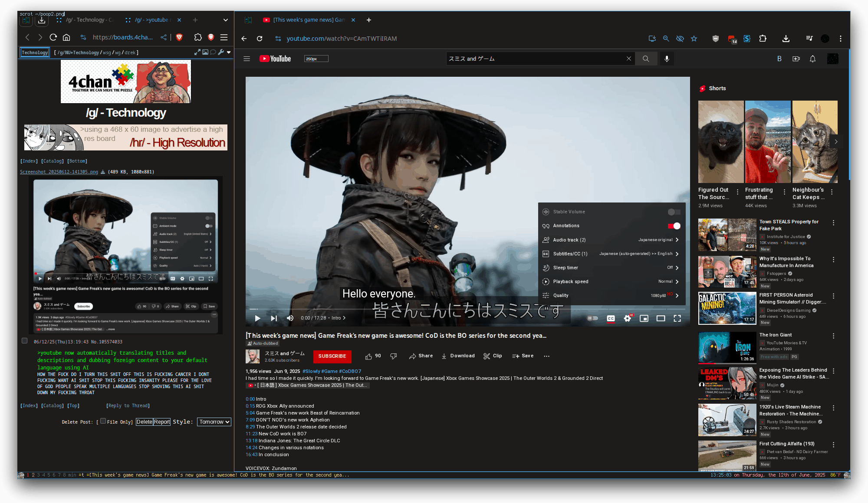Viewport: 868px width, 503px height.
Task: Enable theater mode in the player
Action: pyautogui.click(x=661, y=318)
